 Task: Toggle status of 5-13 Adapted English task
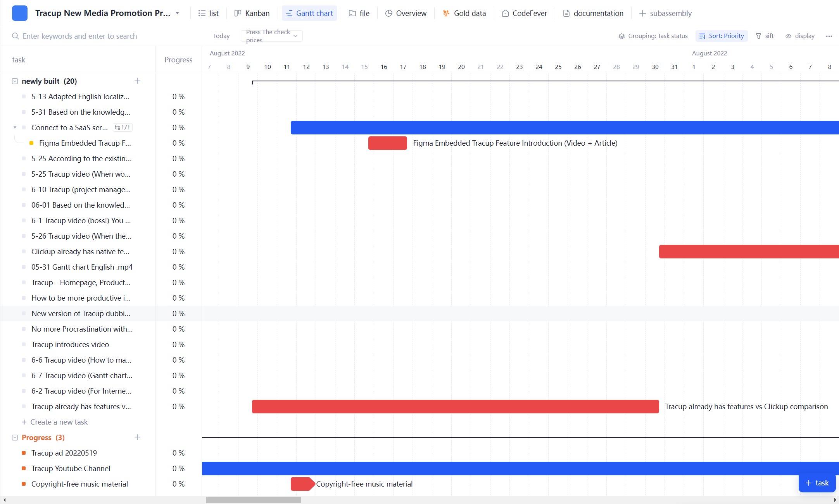pos(24,96)
